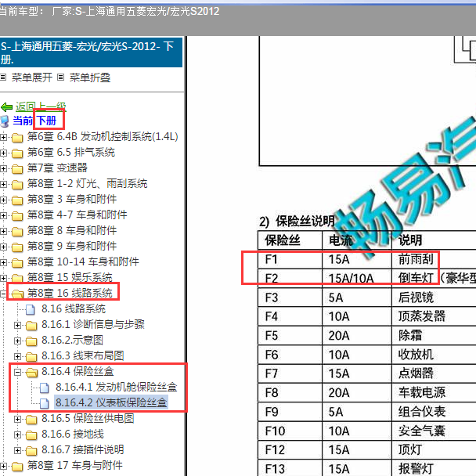Click folder icon of 第8章 17 车身与附件
476x476 pixels.
coord(17,467)
